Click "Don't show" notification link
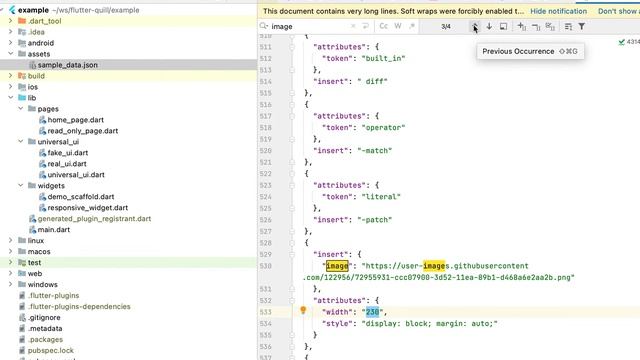Viewport: 640px width, 360px height. [619, 11]
